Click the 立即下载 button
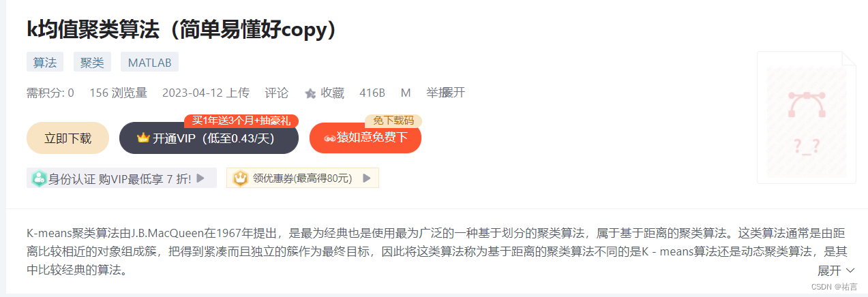 click(x=68, y=138)
